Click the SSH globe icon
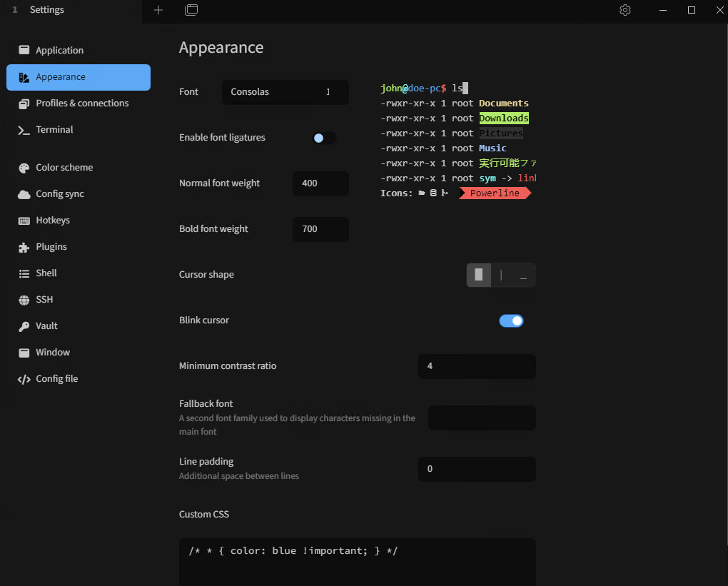This screenshot has height=586, width=728. click(24, 300)
